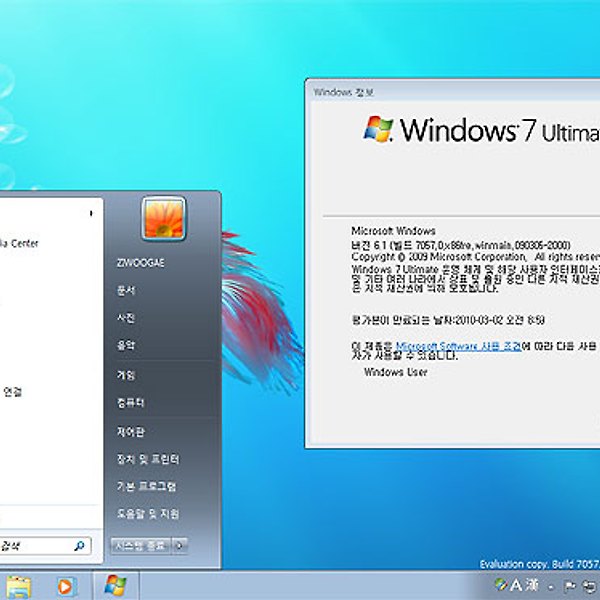
Task: Expand the jump-list arrow in program list
Action: pos(91,213)
